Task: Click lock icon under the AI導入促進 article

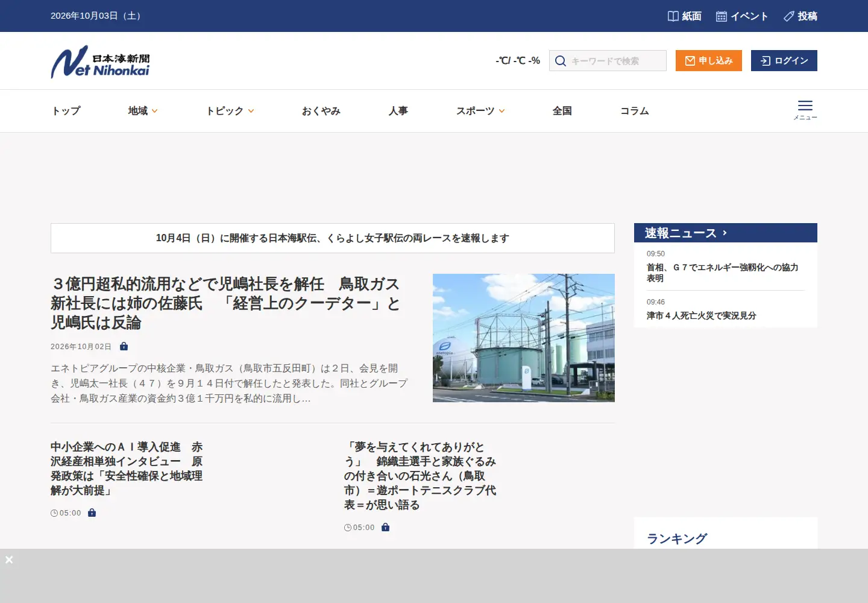Action: 92,513
